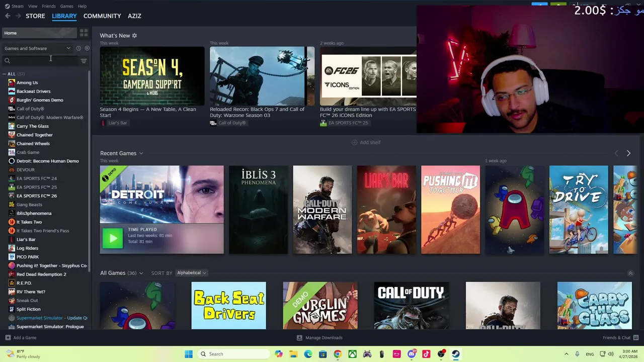Switch to the STORE tab
The height and width of the screenshot is (362, 644).
pos(35,16)
